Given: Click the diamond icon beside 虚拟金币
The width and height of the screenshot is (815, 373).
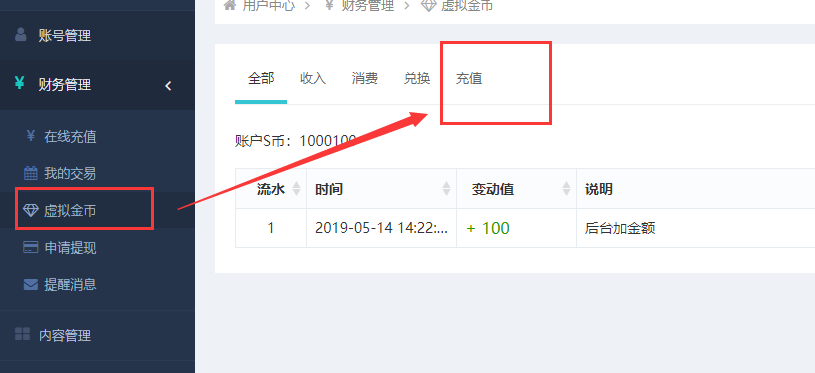Looking at the screenshot, I should pyautogui.click(x=31, y=210).
